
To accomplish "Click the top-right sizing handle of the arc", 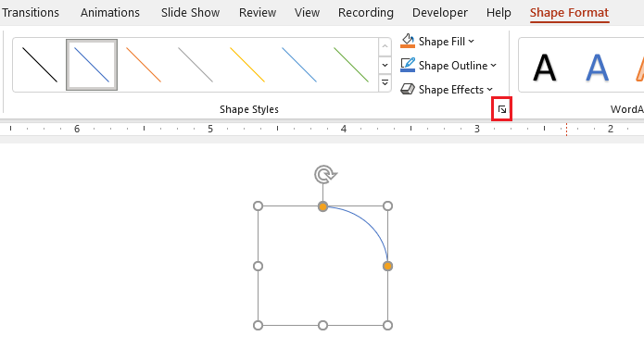I will pyautogui.click(x=387, y=205).
